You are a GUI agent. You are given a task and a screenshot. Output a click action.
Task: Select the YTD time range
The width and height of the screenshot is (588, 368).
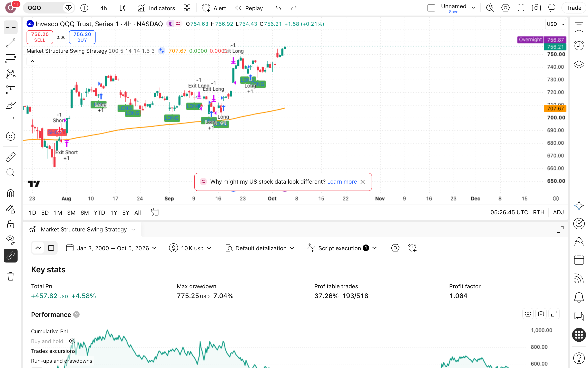99,212
